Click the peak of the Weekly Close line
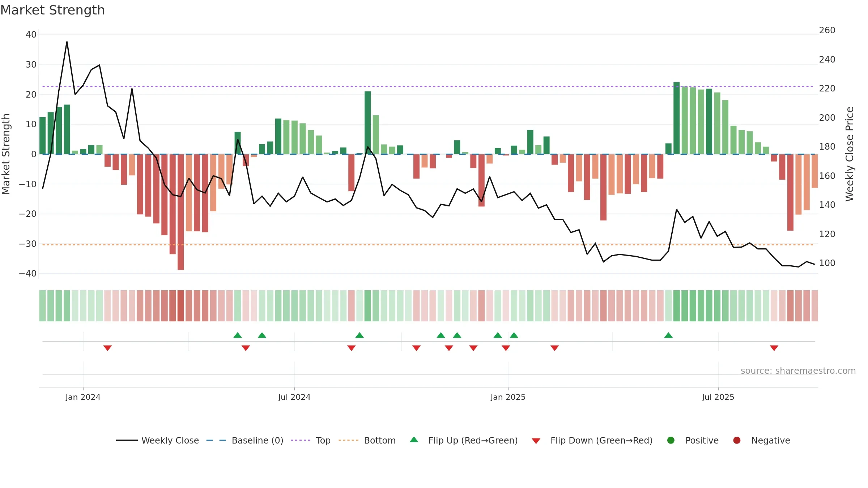 tap(67, 42)
